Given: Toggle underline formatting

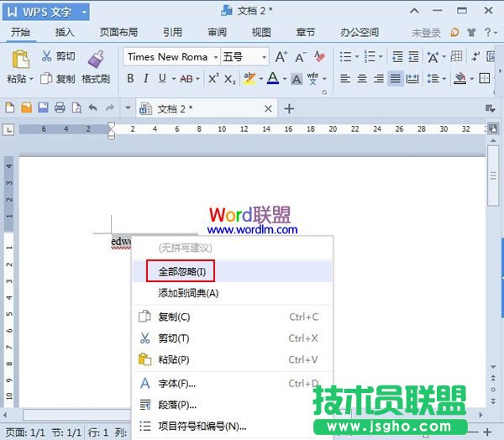Looking at the screenshot, I should (x=162, y=78).
